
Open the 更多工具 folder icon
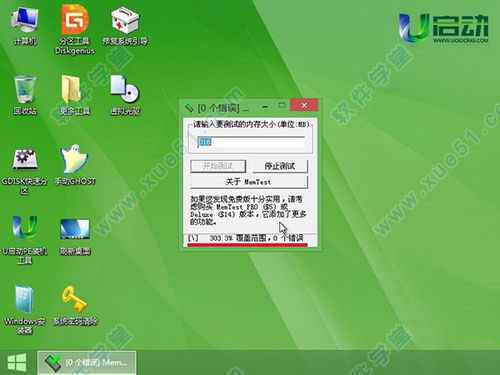[75, 95]
